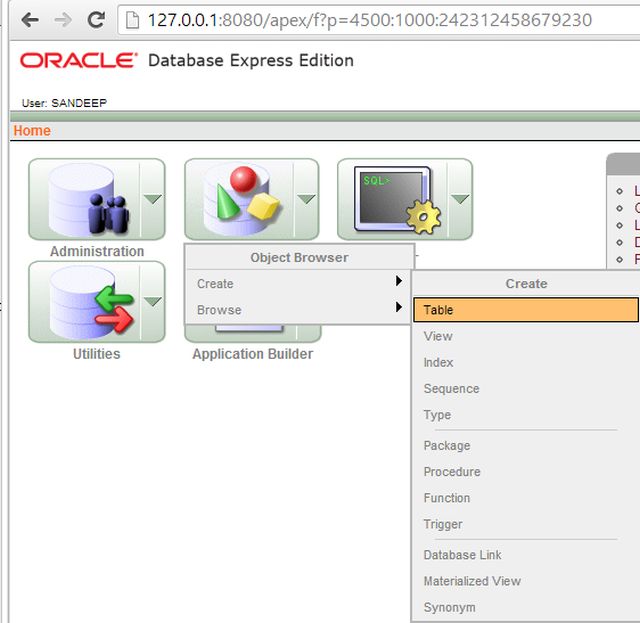
Task: Select Package in the Create menu
Action: [x=526, y=445]
